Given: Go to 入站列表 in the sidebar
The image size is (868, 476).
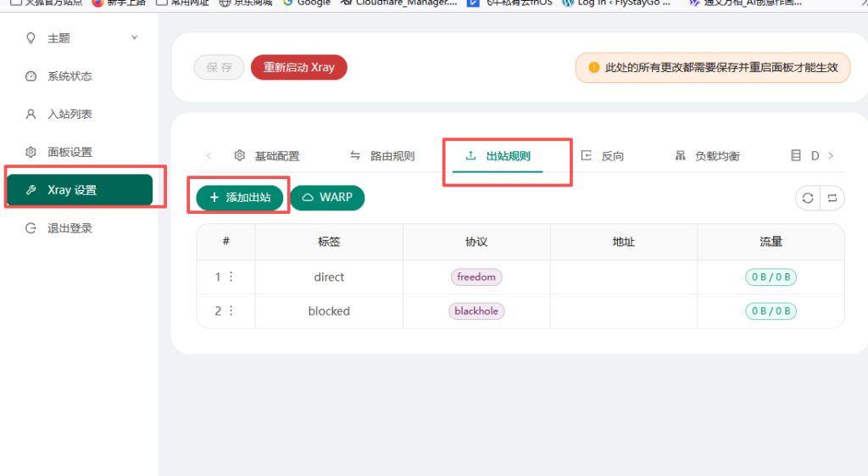Looking at the screenshot, I should pyautogui.click(x=70, y=115).
